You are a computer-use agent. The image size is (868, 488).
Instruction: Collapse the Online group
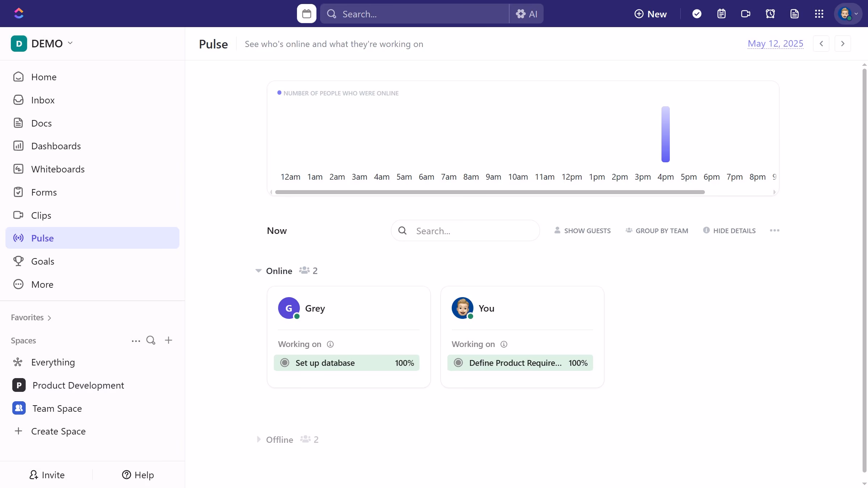258,271
